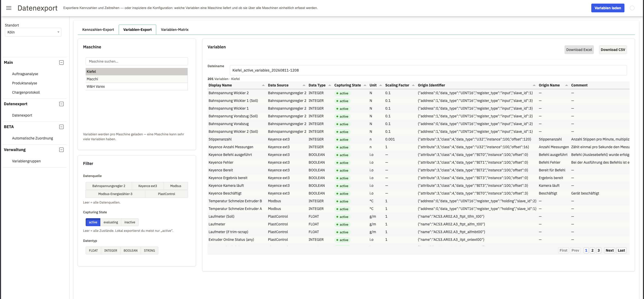Sort table by Data Source column arrow
The width and height of the screenshot is (644, 299).
click(304, 85)
